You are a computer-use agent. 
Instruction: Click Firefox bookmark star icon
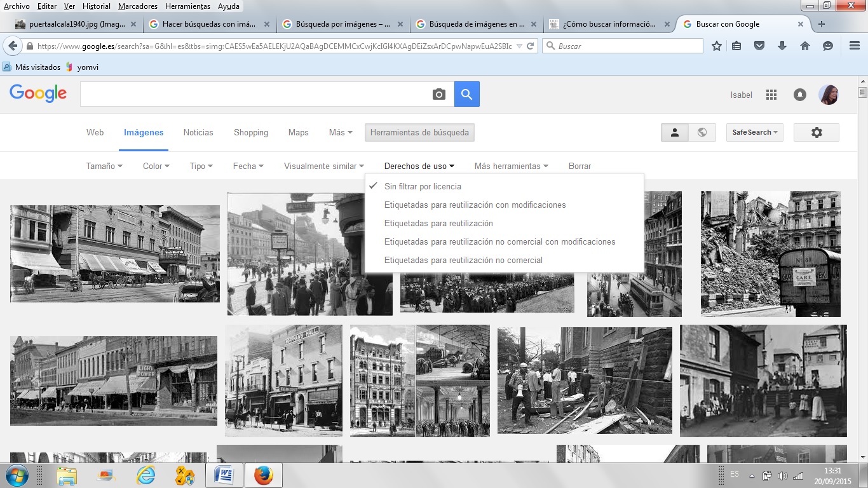pyautogui.click(x=717, y=46)
